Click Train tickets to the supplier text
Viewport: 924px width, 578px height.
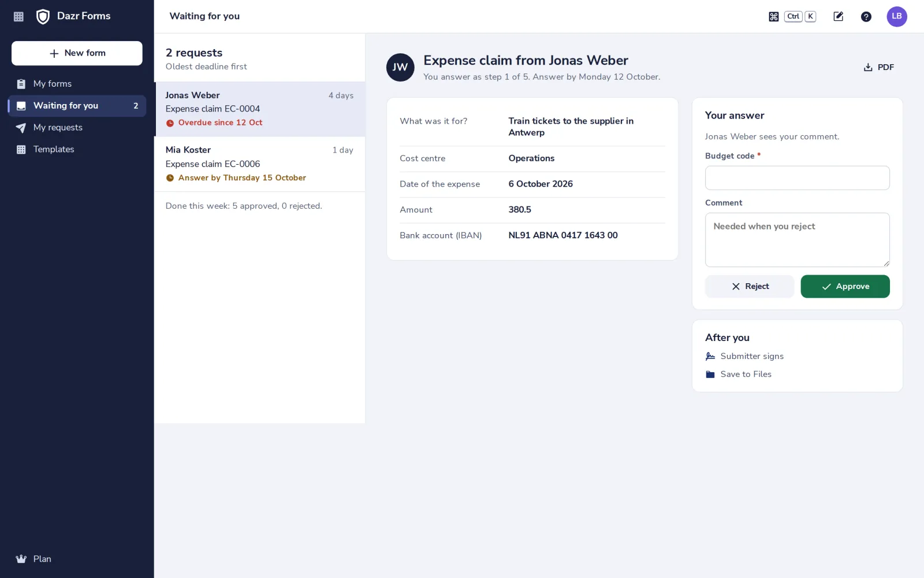pyautogui.click(x=571, y=127)
